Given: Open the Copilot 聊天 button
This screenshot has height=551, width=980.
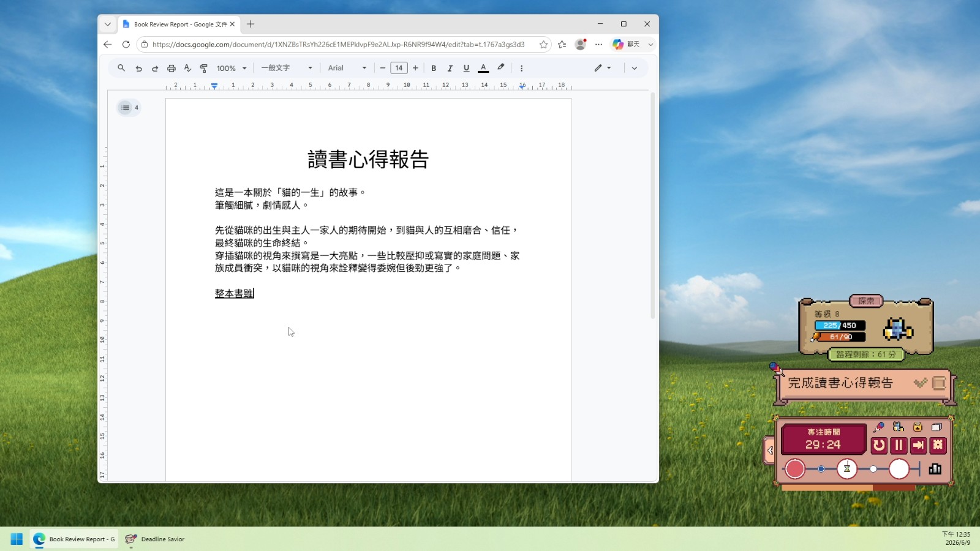Looking at the screenshot, I should [x=627, y=44].
